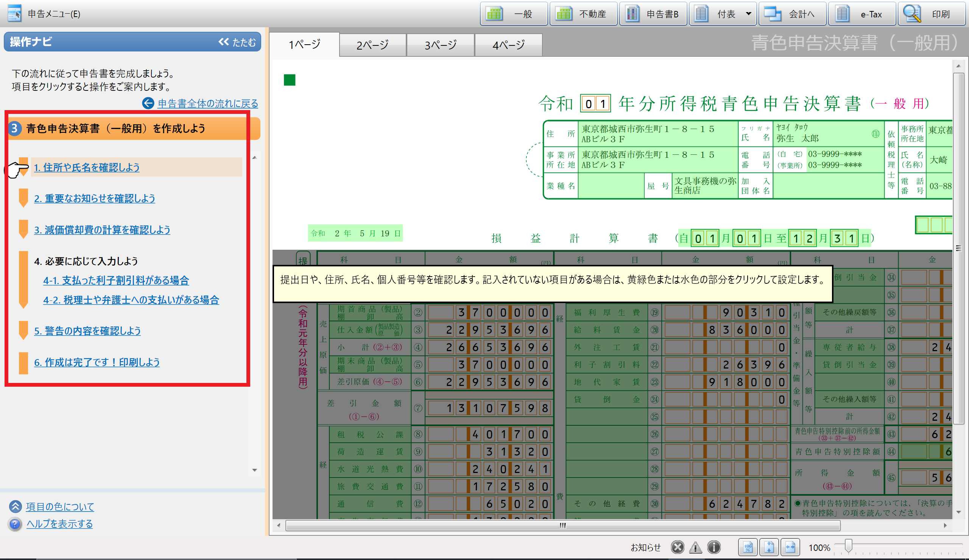Open step 5. 警告の内容を確認しよう
Image resolution: width=969 pixels, height=560 pixels.
[87, 331]
